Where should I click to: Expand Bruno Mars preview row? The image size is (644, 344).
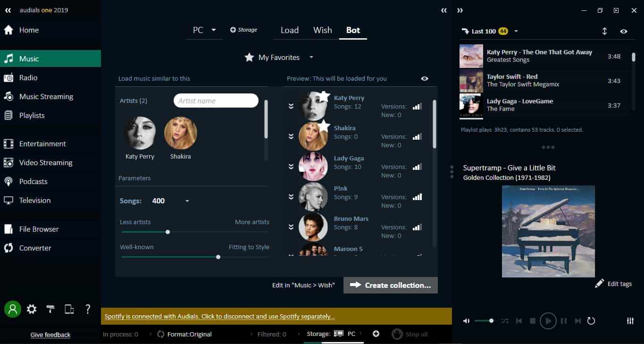pos(291,227)
